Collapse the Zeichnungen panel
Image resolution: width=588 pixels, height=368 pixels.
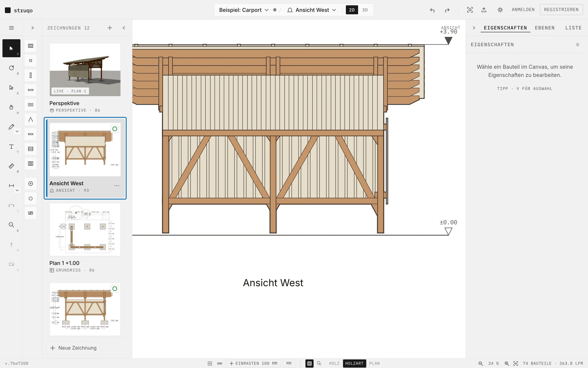pos(124,28)
